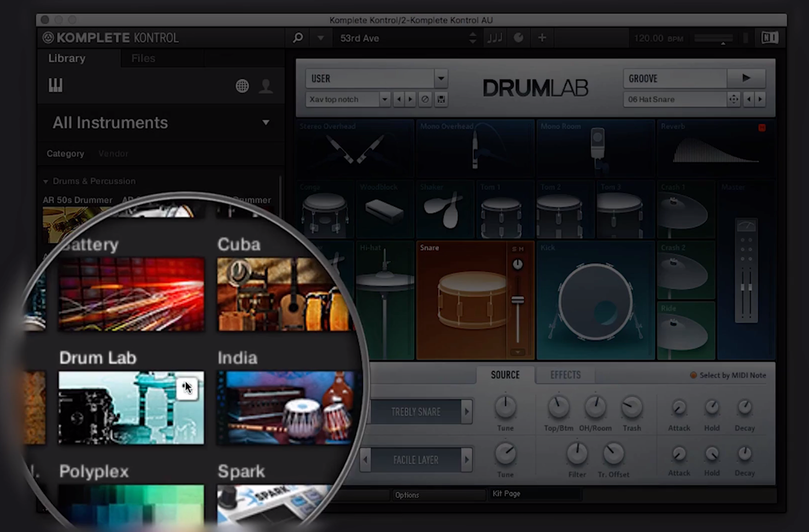Select previous groove arrow
Image resolution: width=809 pixels, height=532 pixels.
pos(748,99)
